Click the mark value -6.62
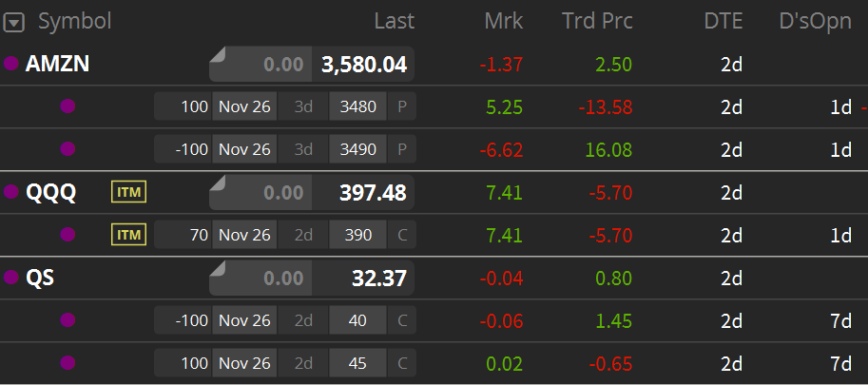Screen dimensions: 868x385 pos(501,150)
